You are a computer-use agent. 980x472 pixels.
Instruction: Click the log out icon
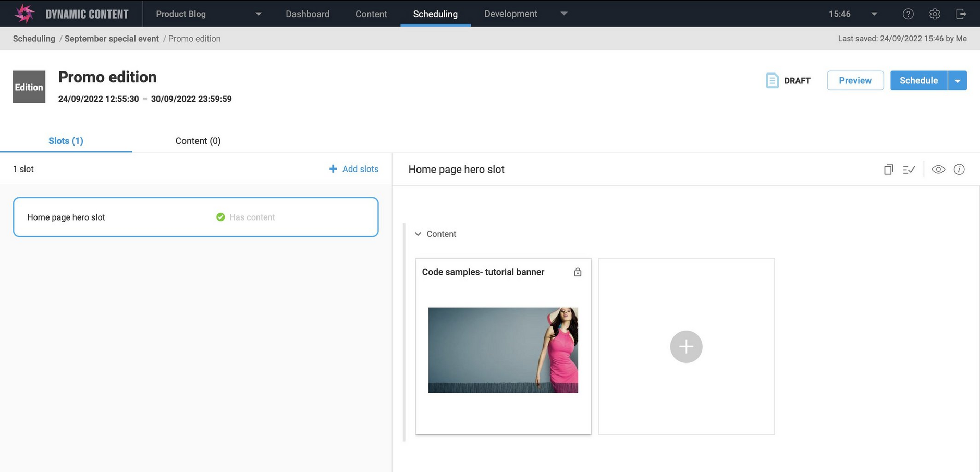coord(961,14)
